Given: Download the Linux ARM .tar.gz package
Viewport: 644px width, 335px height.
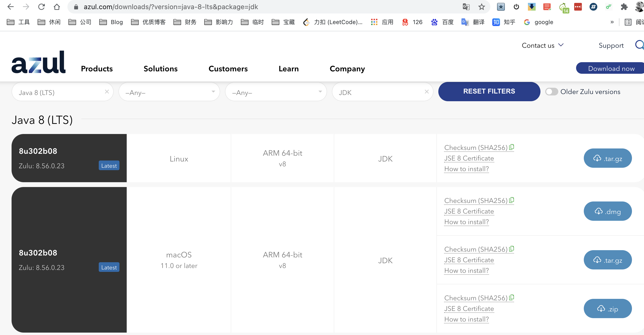Looking at the screenshot, I should pos(607,158).
